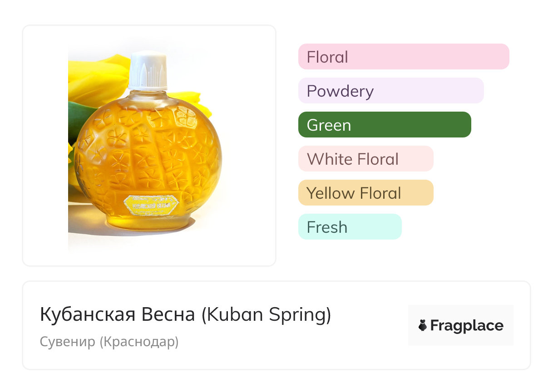Click the green tulip leaf left of the bottle
Viewport: 553px width, 392px height.
pyautogui.click(x=76, y=118)
